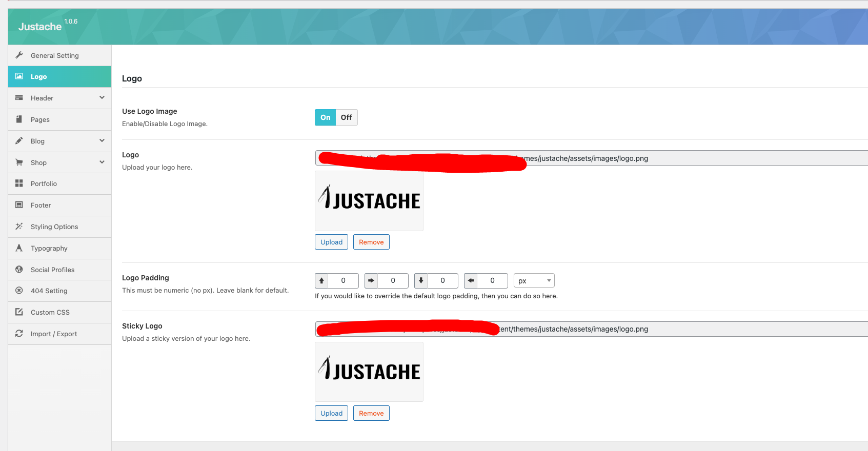Click the Logo URL input field

point(591,158)
